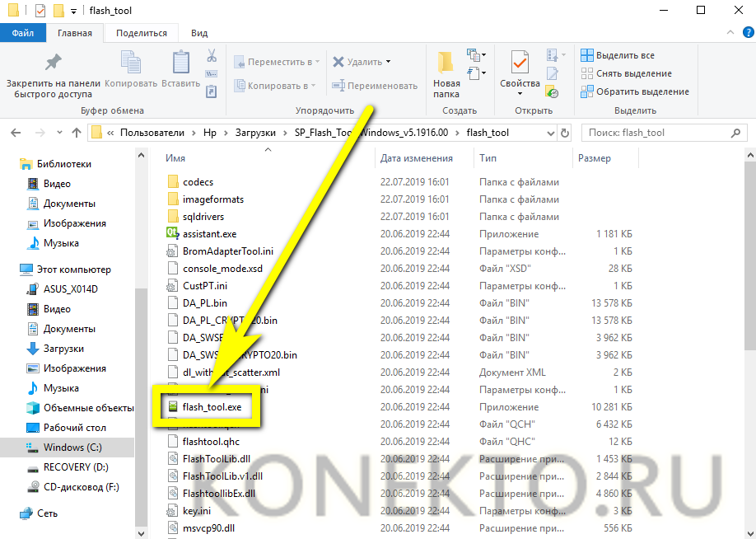756x539 pixels.
Task: Click Select all button
Action: point(618,55)
